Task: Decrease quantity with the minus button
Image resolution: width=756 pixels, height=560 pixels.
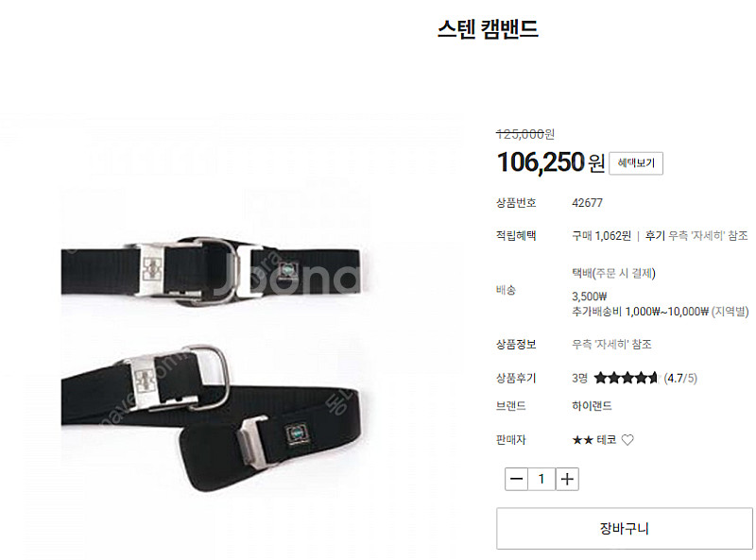Action: 516,479
